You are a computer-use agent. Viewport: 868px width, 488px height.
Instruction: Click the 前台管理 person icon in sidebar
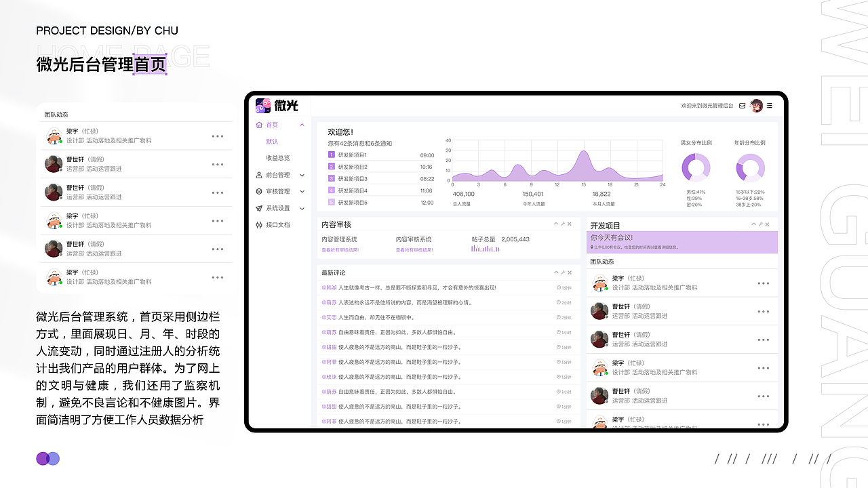tap(258, 174)
